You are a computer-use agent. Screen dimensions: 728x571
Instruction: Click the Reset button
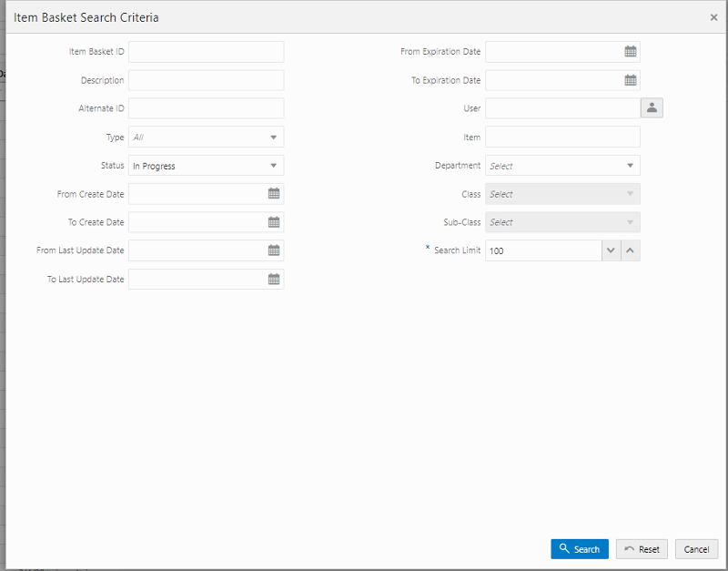(x=642, y=549)
